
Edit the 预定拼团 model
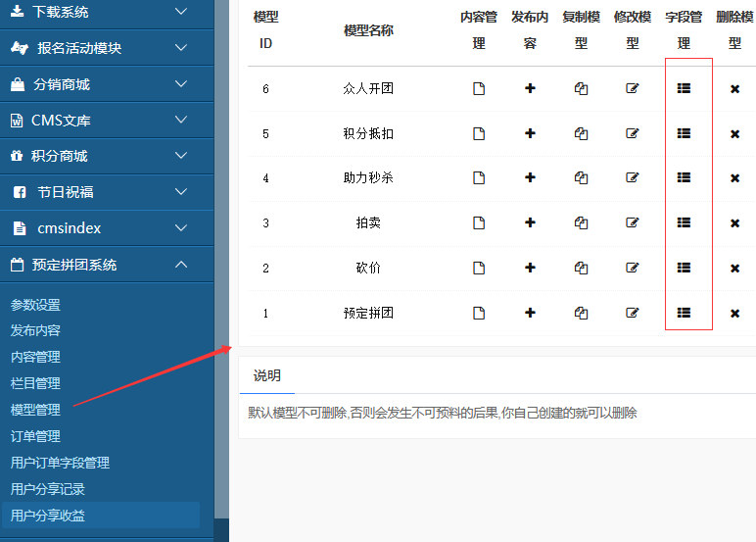point(633,314)
